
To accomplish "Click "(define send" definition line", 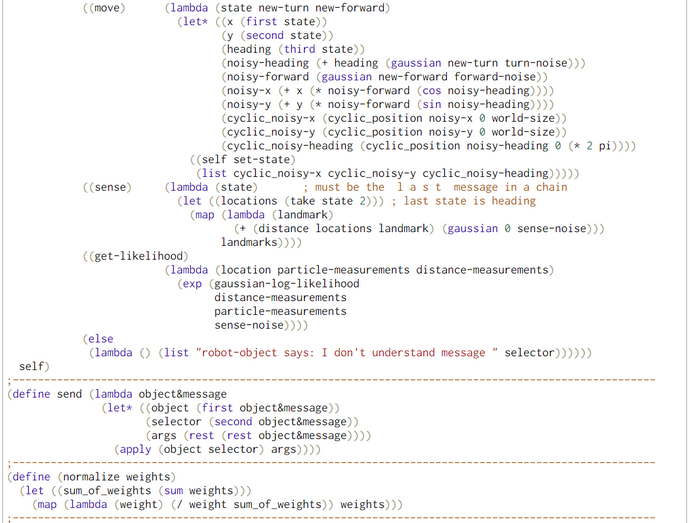I will pyautogui.click(x=117, y=394).
